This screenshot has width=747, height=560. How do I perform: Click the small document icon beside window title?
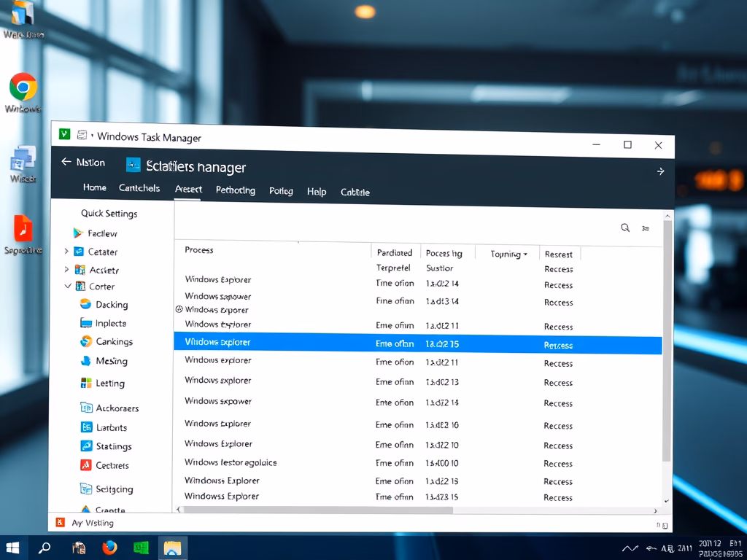tap(82, 135)
